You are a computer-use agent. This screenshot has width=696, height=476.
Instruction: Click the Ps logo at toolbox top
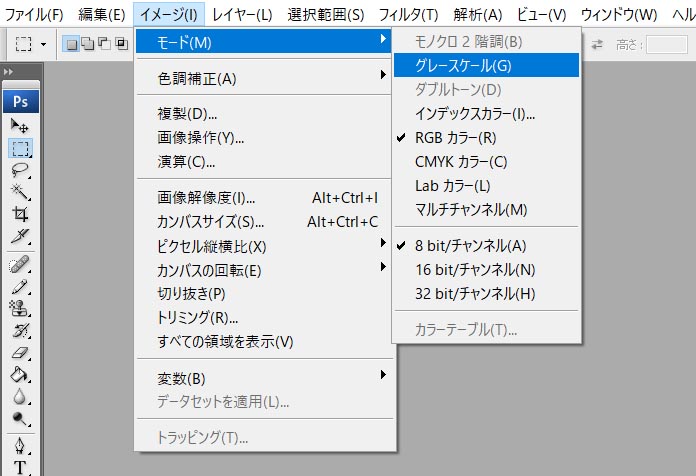20,102
